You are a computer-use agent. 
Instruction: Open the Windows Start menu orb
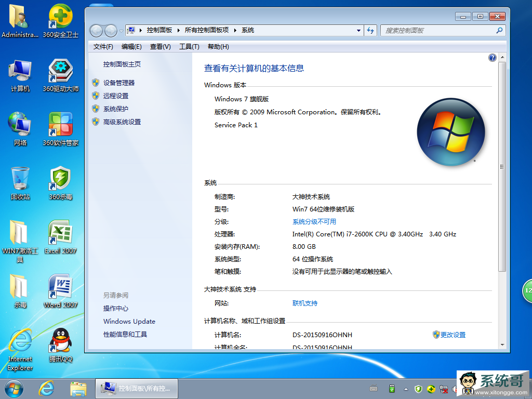point(14,389)
